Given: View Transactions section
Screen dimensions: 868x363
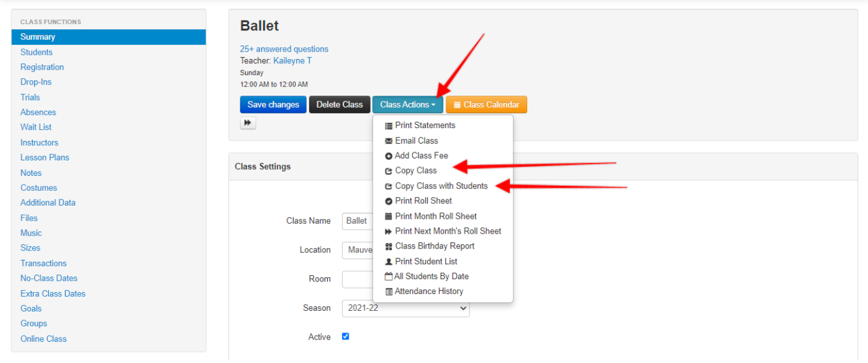Looking at the screenshot, I should coord(43,264).
